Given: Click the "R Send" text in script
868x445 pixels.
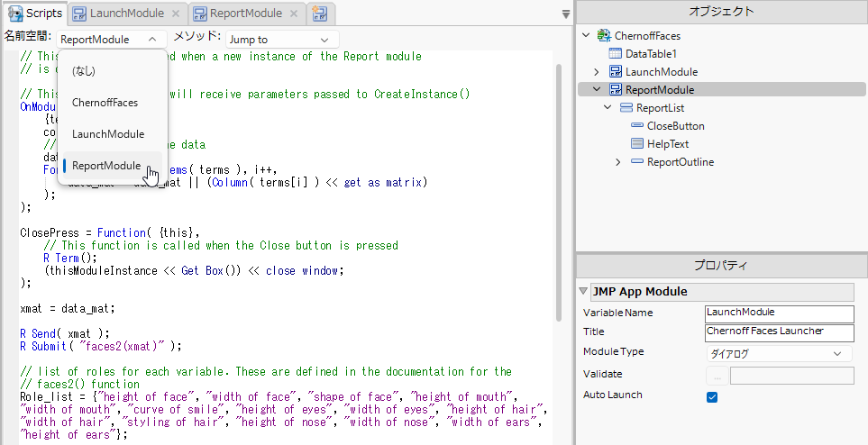Looking at the screenshot, I should (38, 333).
